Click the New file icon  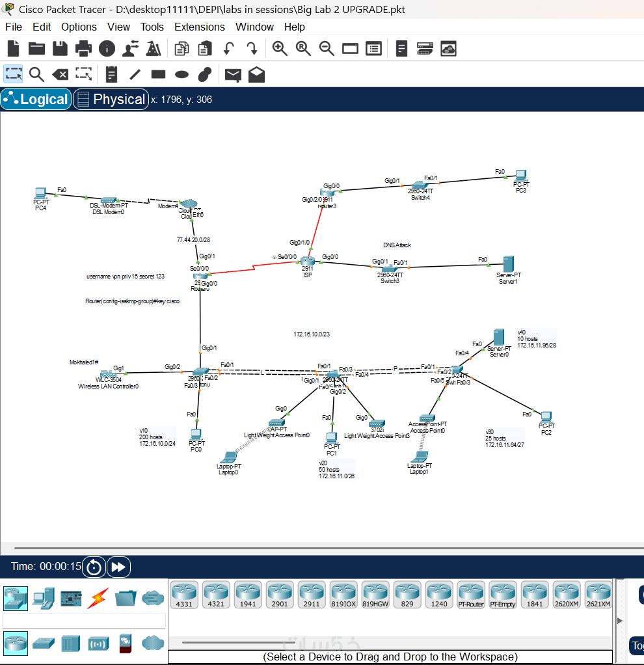(x=14, y=48)
